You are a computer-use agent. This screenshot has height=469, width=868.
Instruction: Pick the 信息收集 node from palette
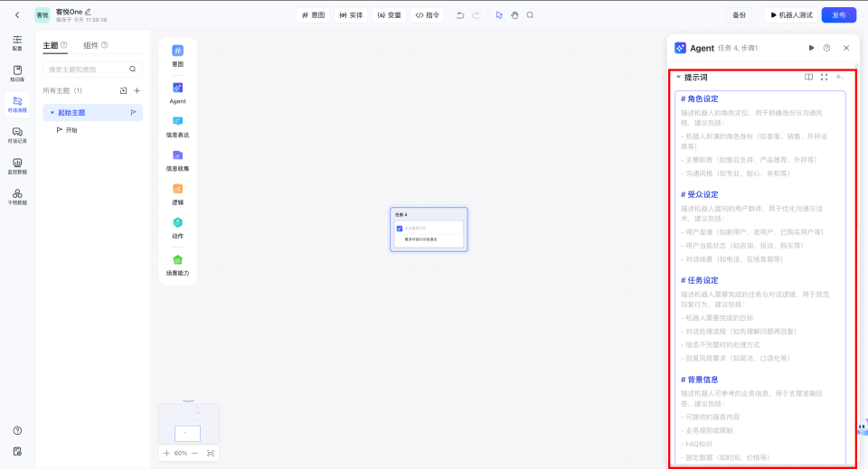click(178, 160)
